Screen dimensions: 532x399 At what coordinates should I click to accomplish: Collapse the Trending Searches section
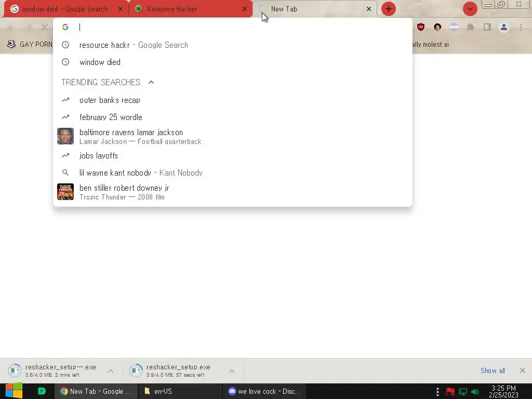pyautogui.click(x=151, y=82)
